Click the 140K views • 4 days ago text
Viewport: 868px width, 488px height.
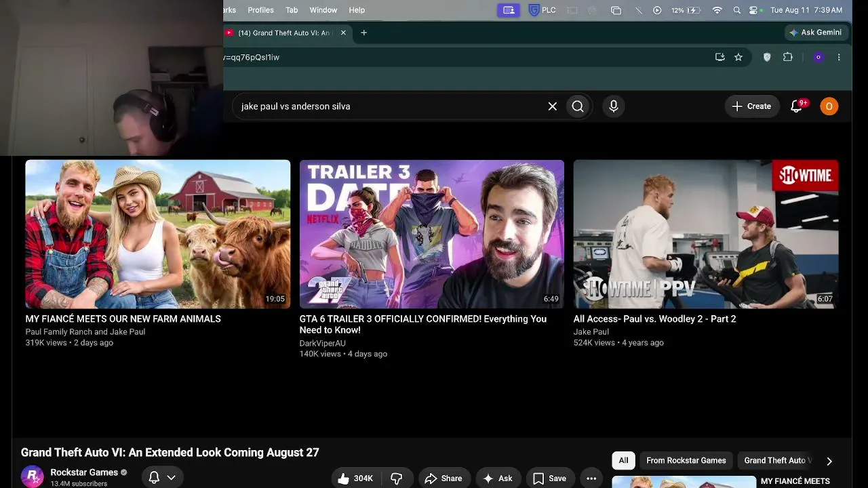[343, 354]
